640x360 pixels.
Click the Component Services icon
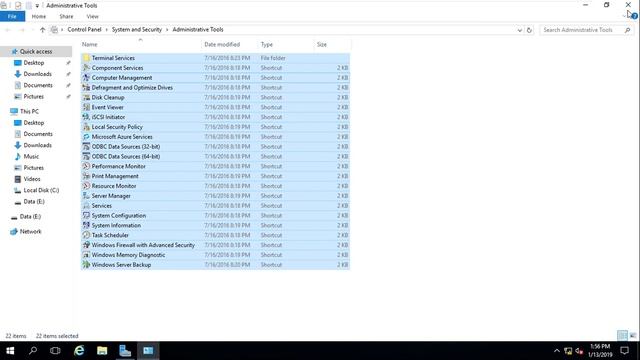pyautogui.click(x=86, y=68)
